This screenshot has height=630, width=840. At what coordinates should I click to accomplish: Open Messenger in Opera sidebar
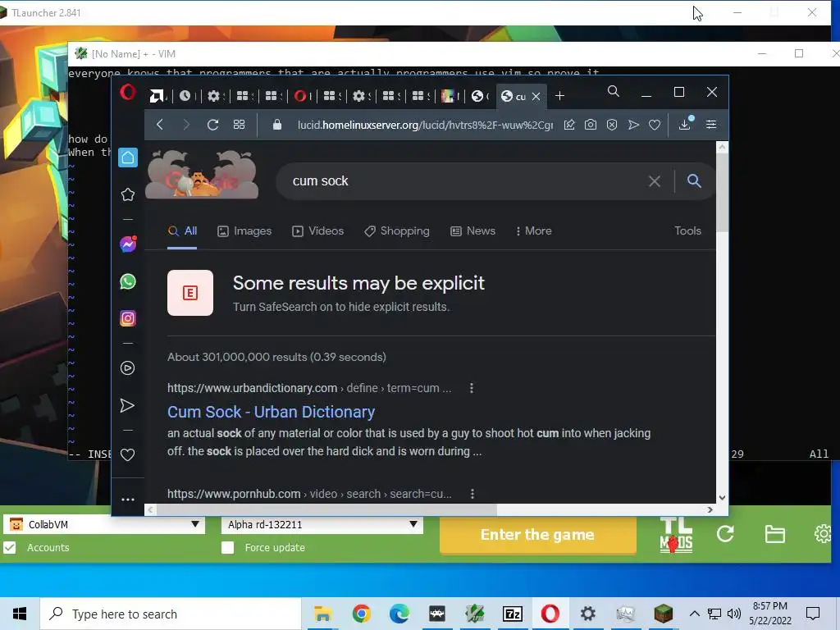pyautogui.click(x=128, y=244)
